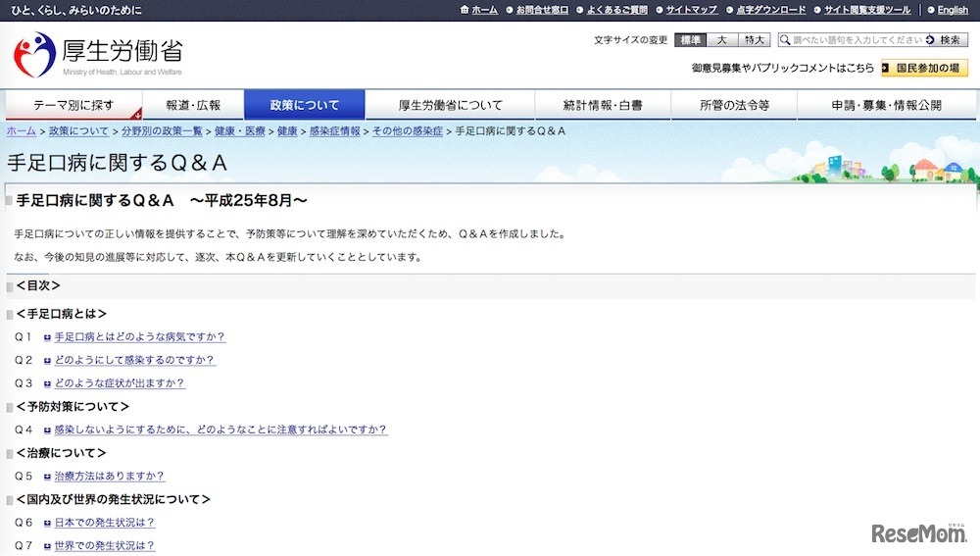Set text size to 標準
The width and height of the screenshot is (980, 556).
(x=690, y=40)
